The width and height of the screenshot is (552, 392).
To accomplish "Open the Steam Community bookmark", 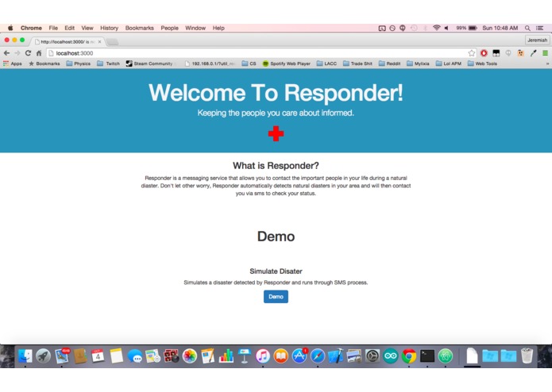I will pos(149,63).
